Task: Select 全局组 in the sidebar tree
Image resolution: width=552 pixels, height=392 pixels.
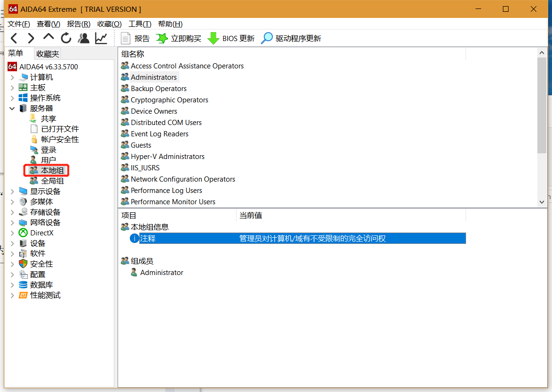Action: [52, 181]
